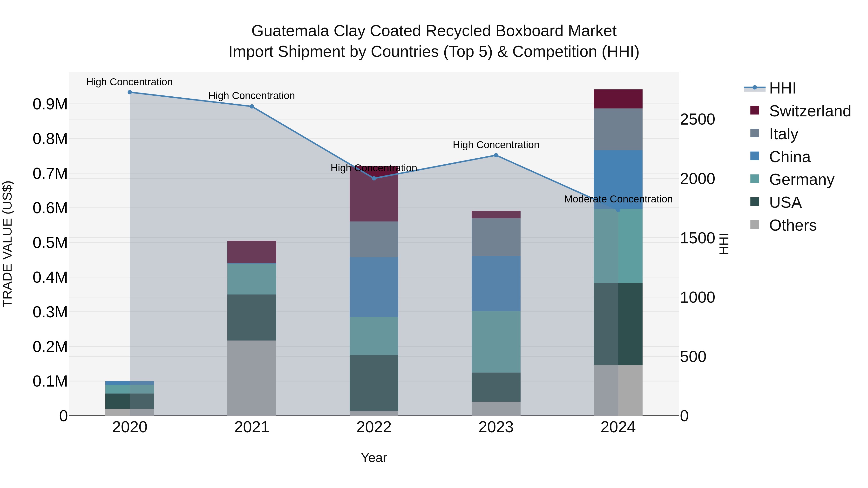
Task: Click the Year x-axis title
Action: 374,458
